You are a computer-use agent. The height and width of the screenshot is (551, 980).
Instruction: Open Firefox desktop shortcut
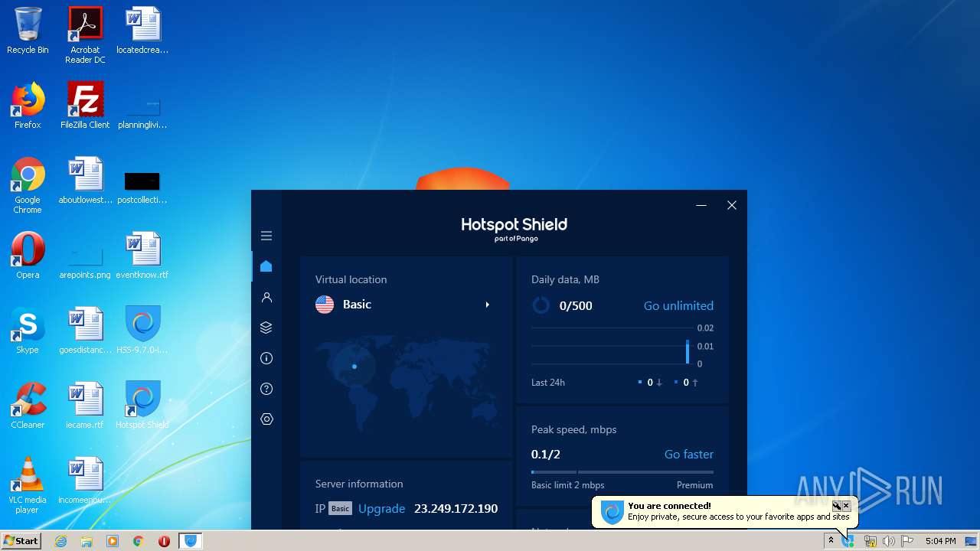point(28,106)
